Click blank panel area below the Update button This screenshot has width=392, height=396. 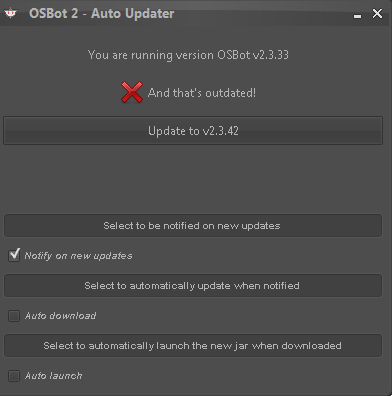tap(193, 179)
